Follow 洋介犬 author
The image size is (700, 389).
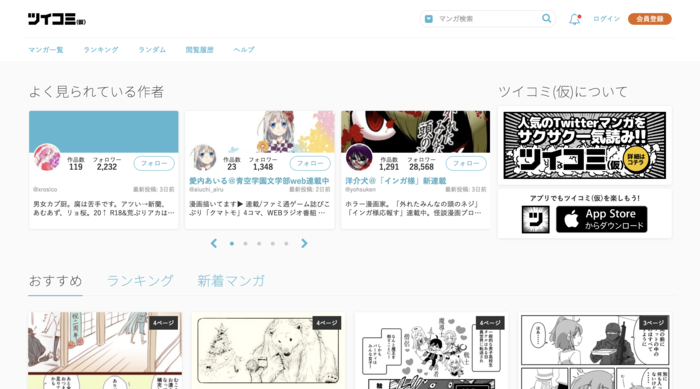click(x=466, y=163)
